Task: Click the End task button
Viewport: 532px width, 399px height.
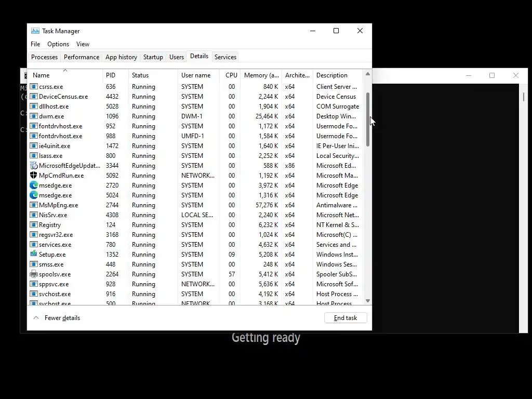Action: [x=345, y=318]
